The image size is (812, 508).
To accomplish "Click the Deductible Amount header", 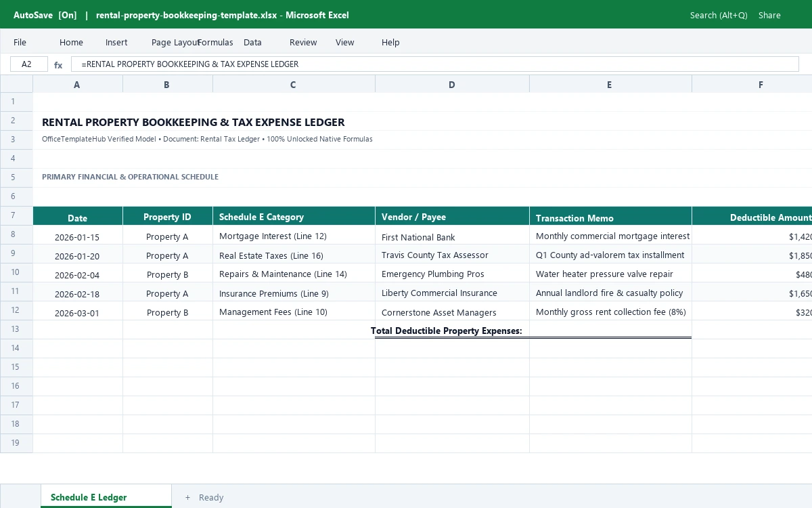I will tap(752, 216).
